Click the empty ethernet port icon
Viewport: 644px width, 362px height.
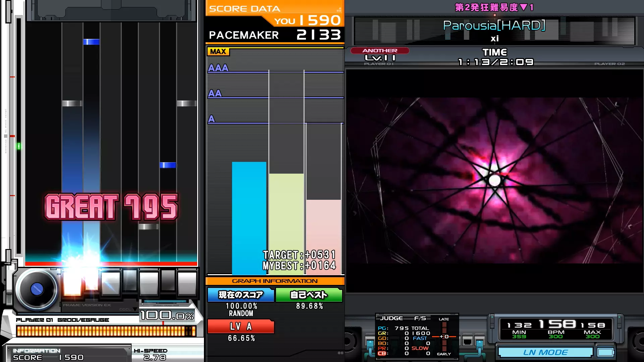point(467,342)
